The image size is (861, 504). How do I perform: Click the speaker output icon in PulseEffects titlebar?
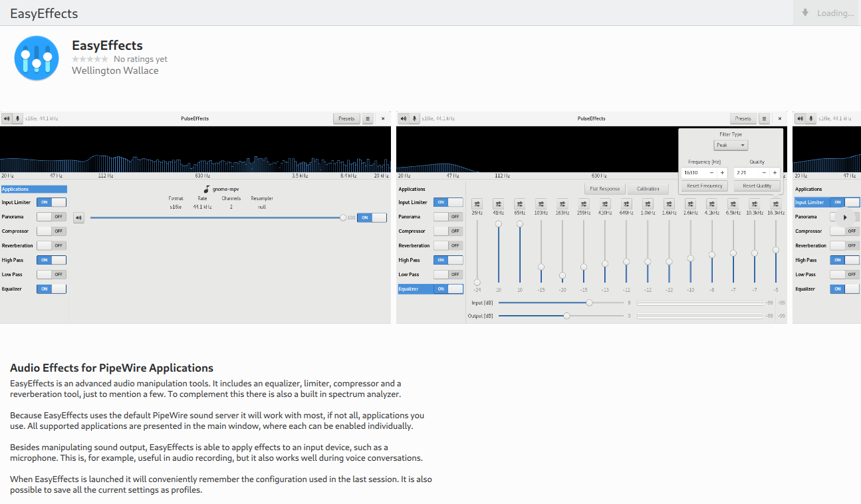point(404,118)
